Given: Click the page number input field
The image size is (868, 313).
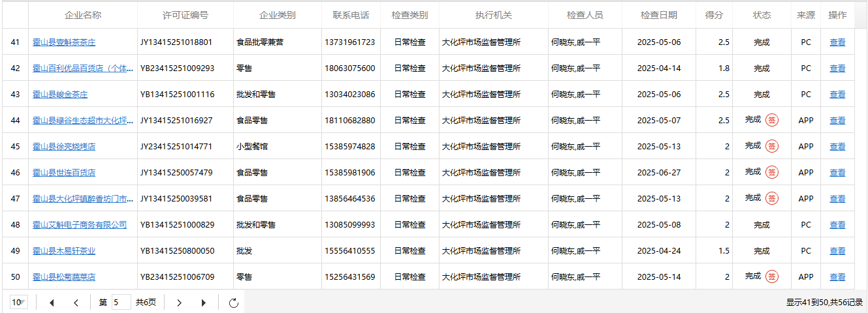Looking at the screenshot, I should click(x=121, y=303).
